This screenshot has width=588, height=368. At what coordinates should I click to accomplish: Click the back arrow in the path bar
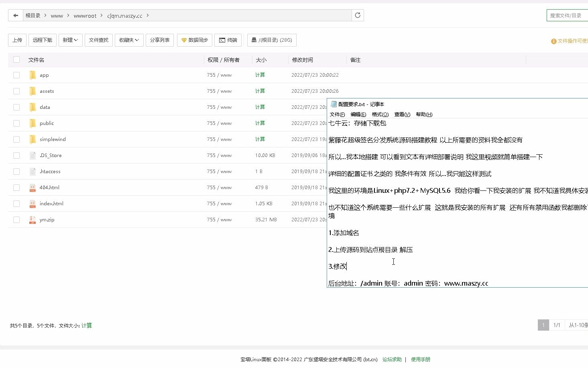(16, 16)
